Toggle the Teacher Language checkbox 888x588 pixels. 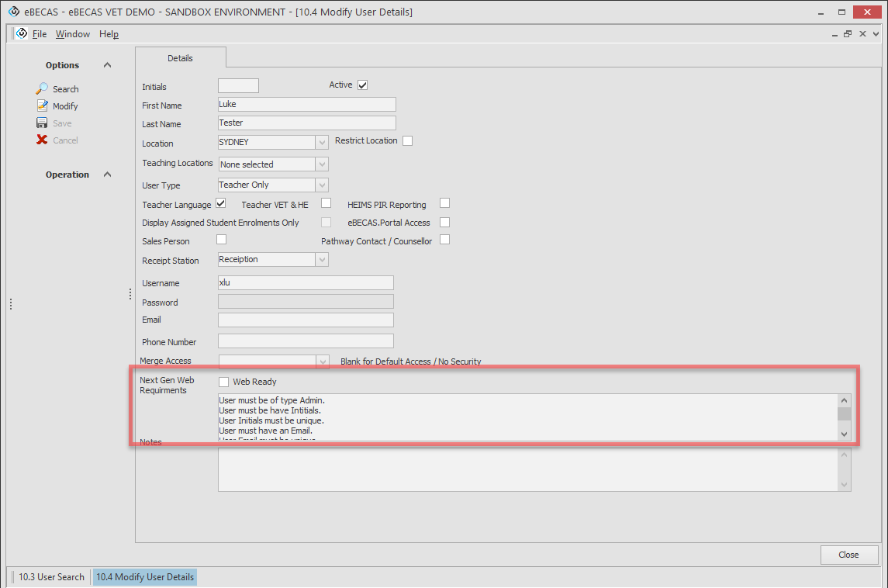pyautogui.click(x=221, y=204)
